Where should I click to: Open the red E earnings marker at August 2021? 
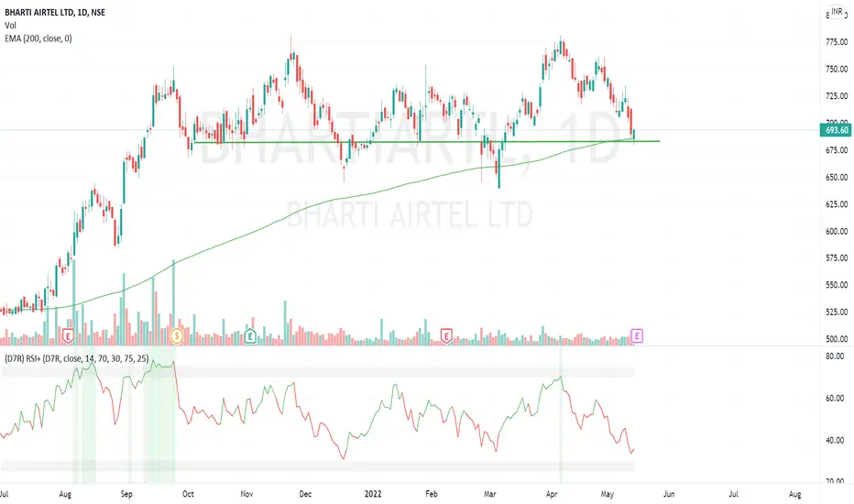[x=68, y=336]
